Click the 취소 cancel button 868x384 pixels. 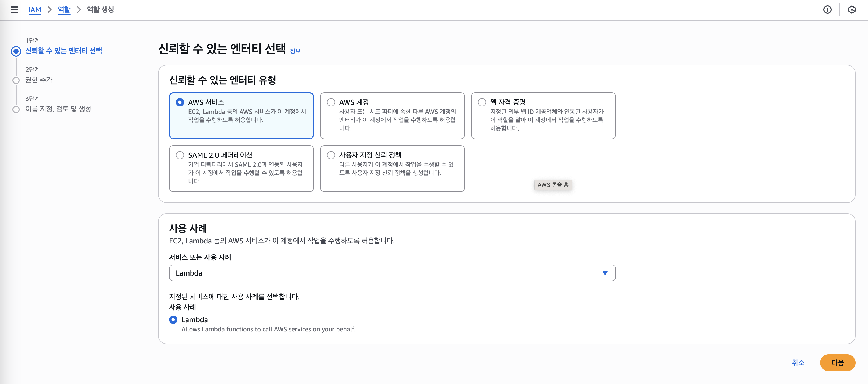[x=798, y=363]
